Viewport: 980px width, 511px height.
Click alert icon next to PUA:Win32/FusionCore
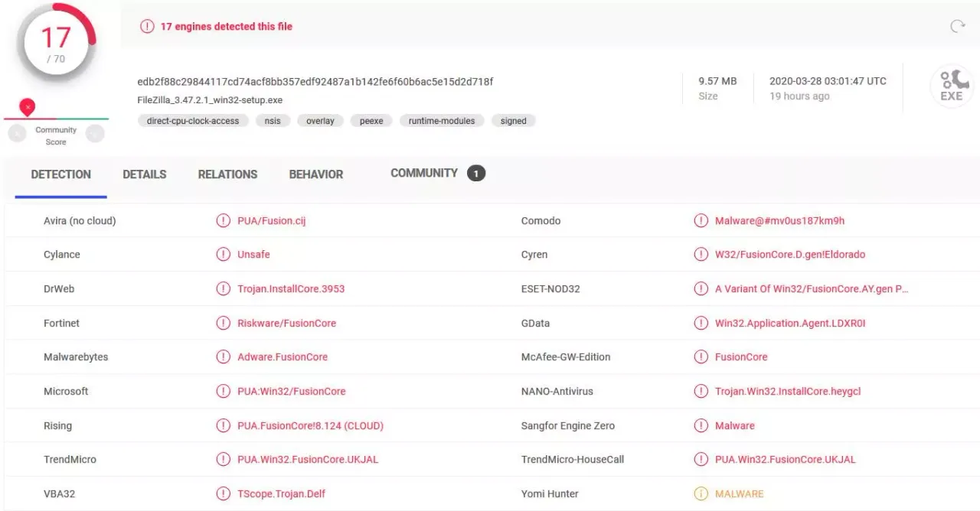point(223,391)
